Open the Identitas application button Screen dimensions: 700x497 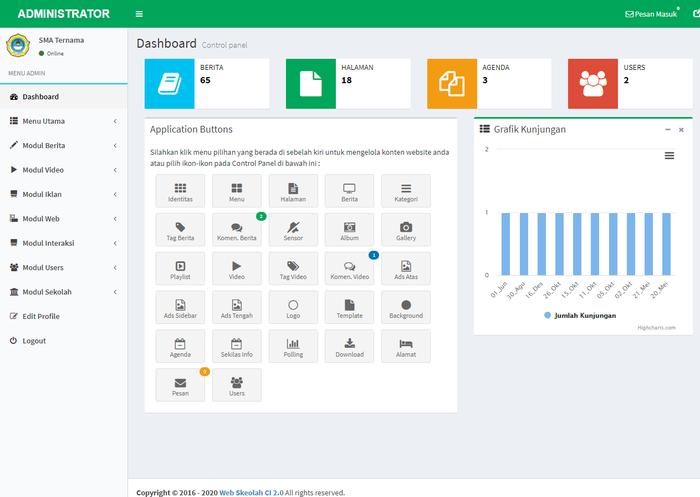coord(180,191)
